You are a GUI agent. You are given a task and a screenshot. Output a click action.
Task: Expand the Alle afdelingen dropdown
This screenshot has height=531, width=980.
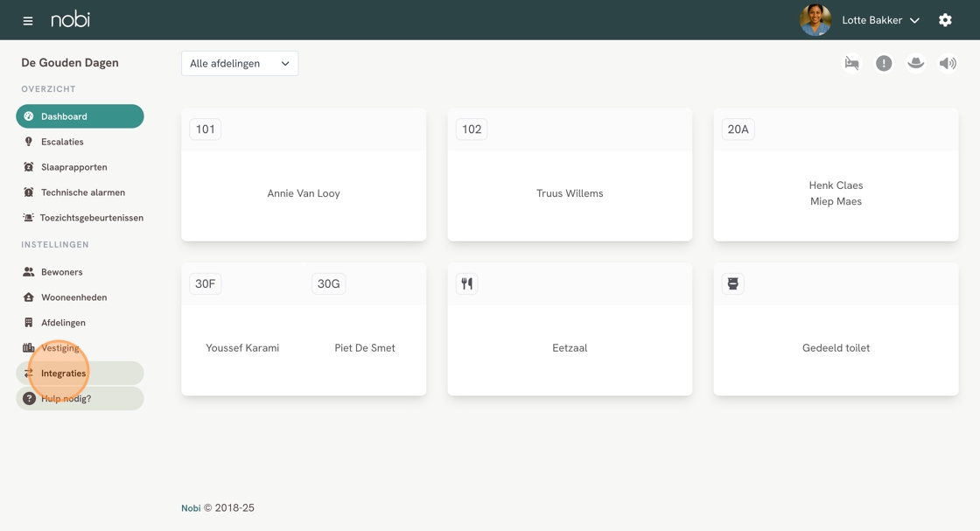click(x=240, y=63)
